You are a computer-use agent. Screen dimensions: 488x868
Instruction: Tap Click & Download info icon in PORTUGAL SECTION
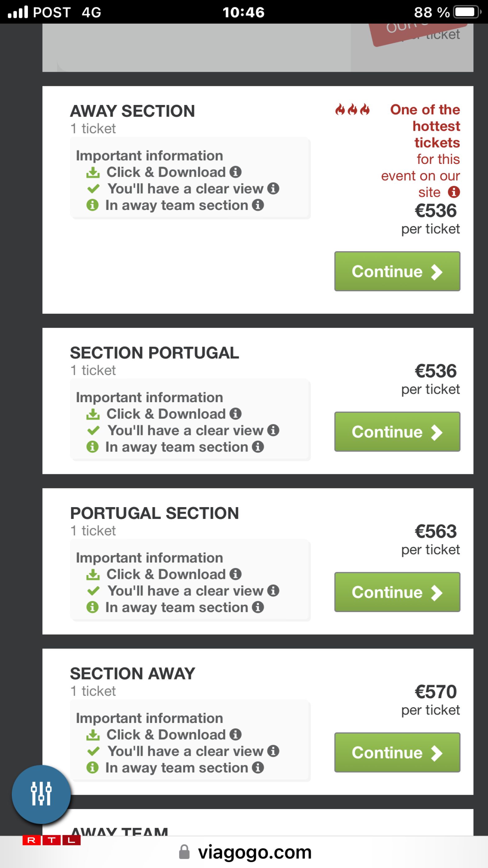(235, 574)
